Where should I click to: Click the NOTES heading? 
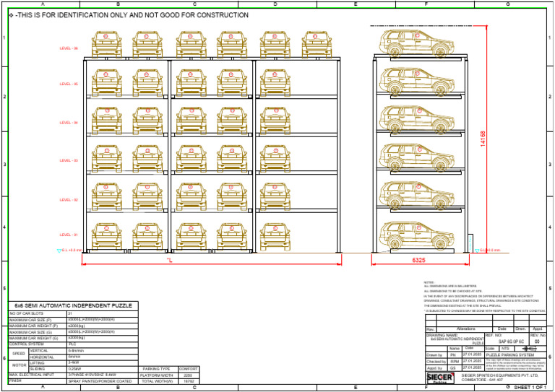(x=429, y=282)
